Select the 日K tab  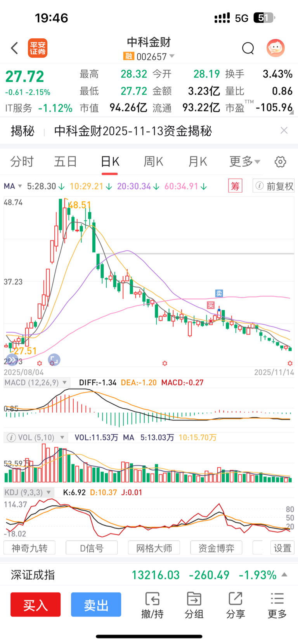click(110, 162)
